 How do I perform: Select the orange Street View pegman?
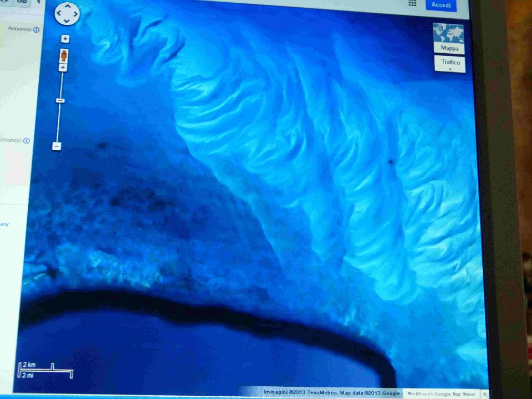pyautogui.click(x=64, y=56)
